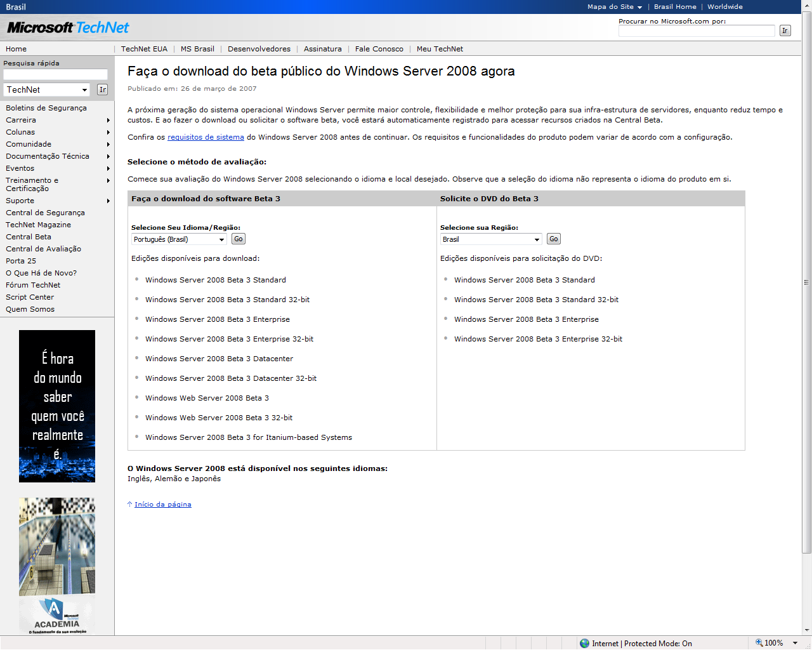Click Go button beside the Brasil region dropdown
The height and width of the screenshot is (650, 812).
tap(554, 239)
